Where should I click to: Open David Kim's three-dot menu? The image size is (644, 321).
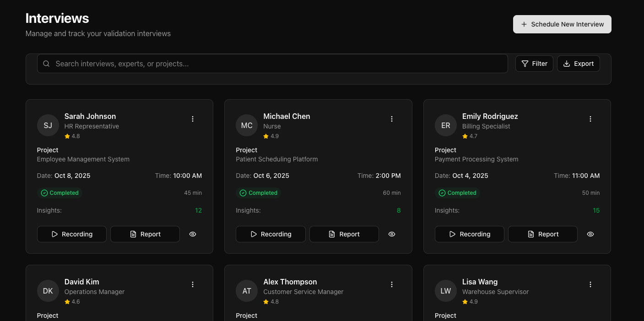click(x=193, y=284)
